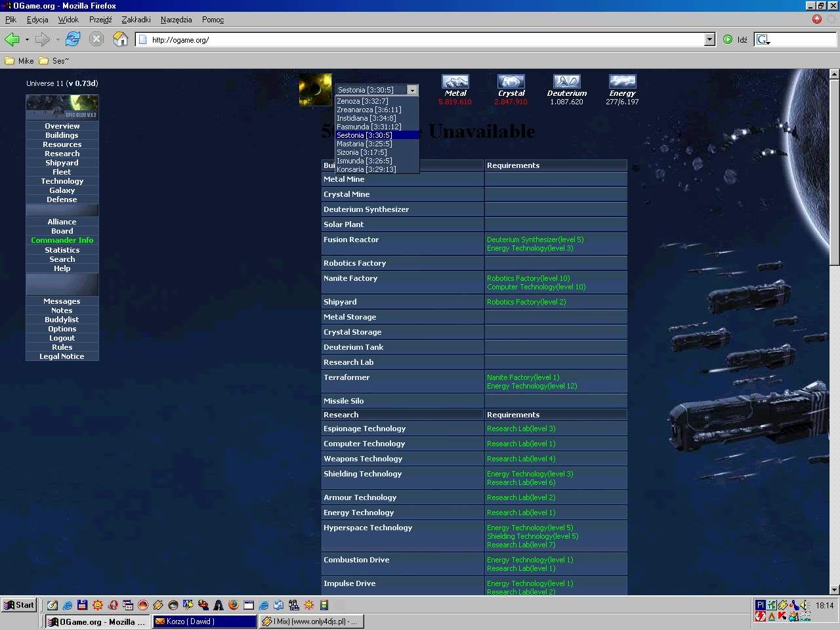Select planet Mastaria [3:25:5]
The height and width of the screenshot is (630, 840).
pos(377,144)
